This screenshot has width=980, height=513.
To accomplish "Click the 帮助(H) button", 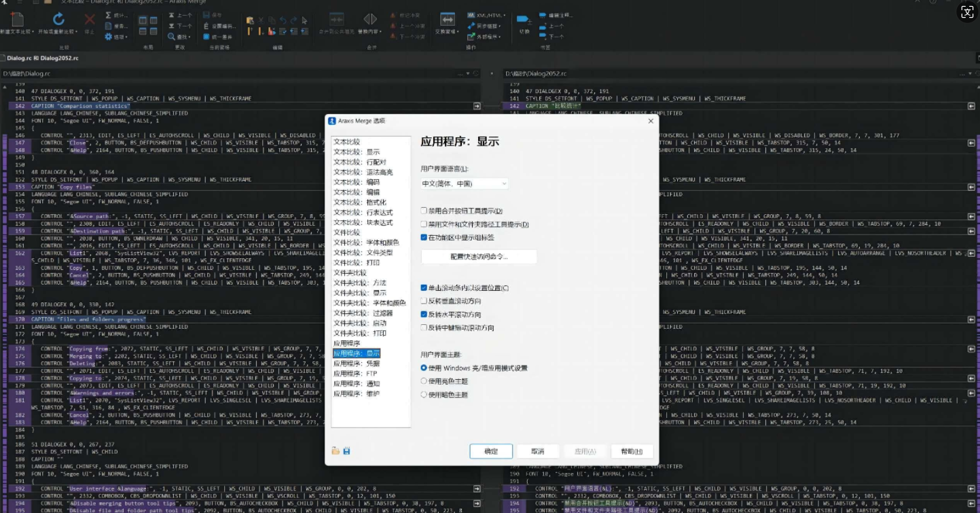I will coord(632,451).
